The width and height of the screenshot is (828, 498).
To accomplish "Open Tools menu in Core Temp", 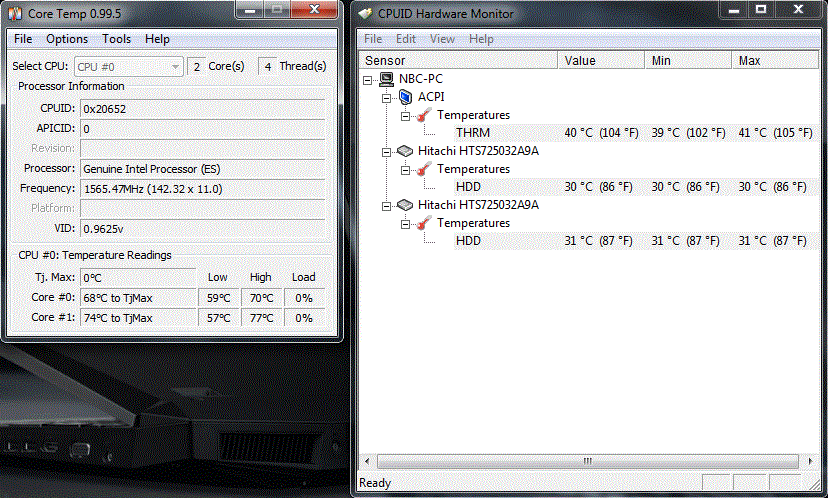I will pyautogui.click(x=116, y=39).
